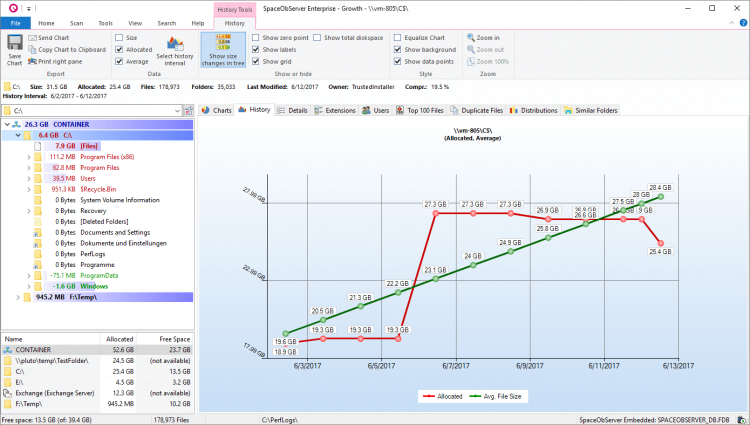The image size is (750, 425).
Task: Enable the Equalize Chart checkbox
Action: [x=399, y=37]
